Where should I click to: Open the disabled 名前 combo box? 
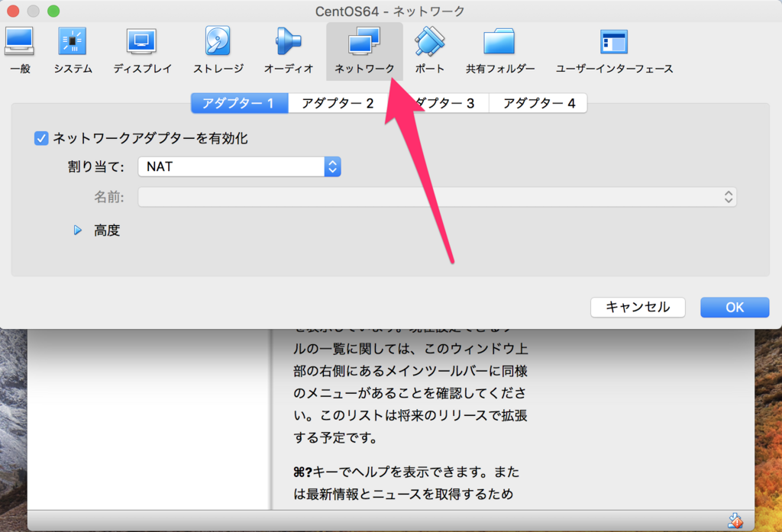[437, 197]
